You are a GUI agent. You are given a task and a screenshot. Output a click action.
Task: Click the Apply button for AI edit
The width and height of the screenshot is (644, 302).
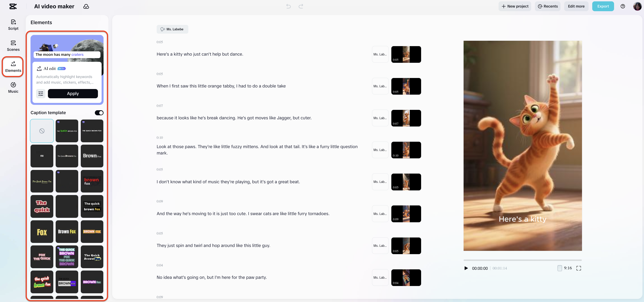coord(73,93)
